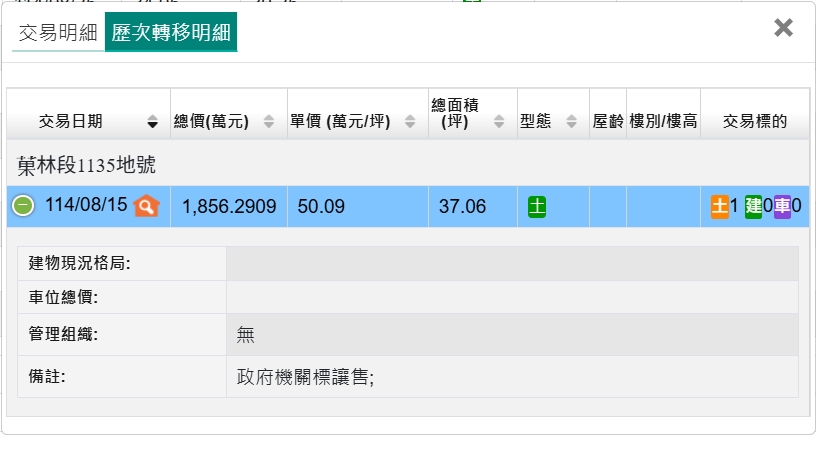Sort by 總價(萬元) using its sort arrows
This screenshot has width=816, height=474.
coord(269,122)
